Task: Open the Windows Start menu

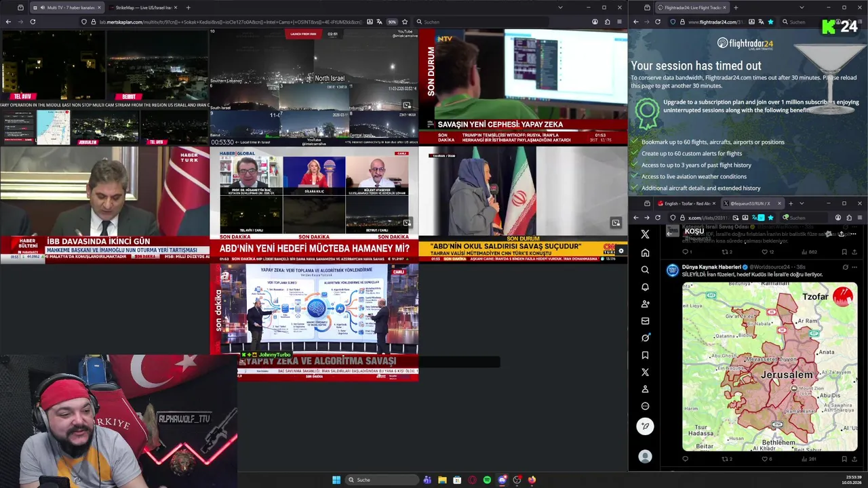Action: coord(336,480)
